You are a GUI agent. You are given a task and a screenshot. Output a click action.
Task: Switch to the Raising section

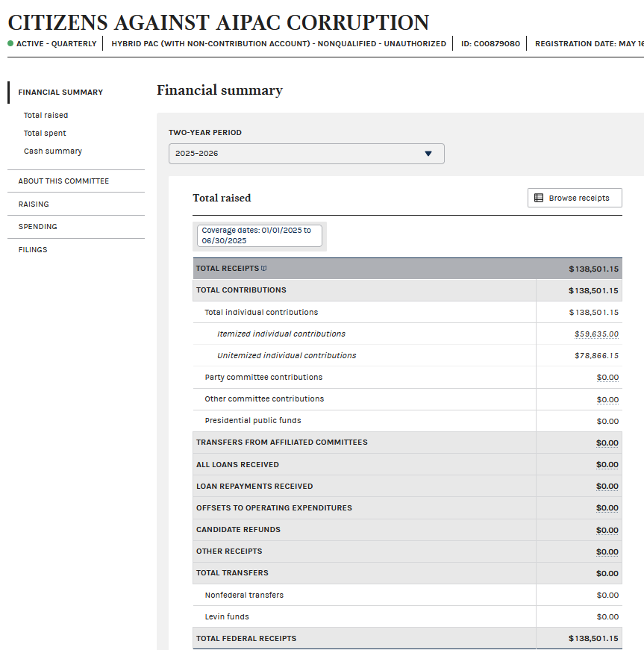point(34,204)
